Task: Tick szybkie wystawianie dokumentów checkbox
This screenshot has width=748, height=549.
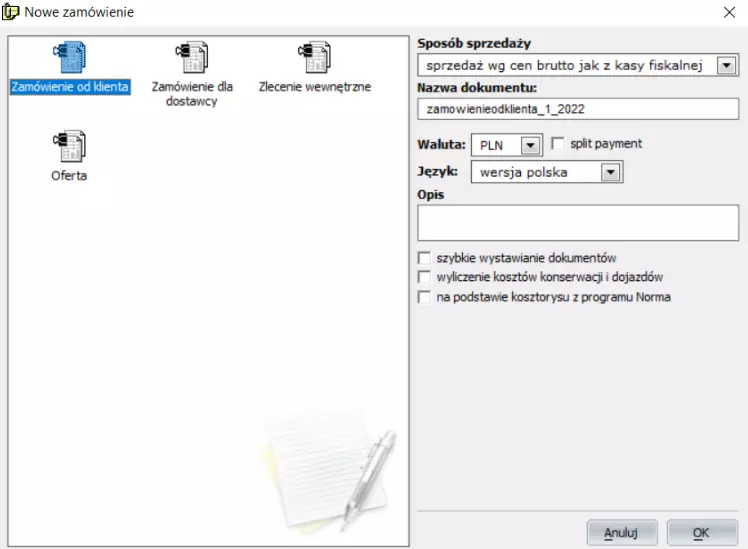Action: click(424, 258)
